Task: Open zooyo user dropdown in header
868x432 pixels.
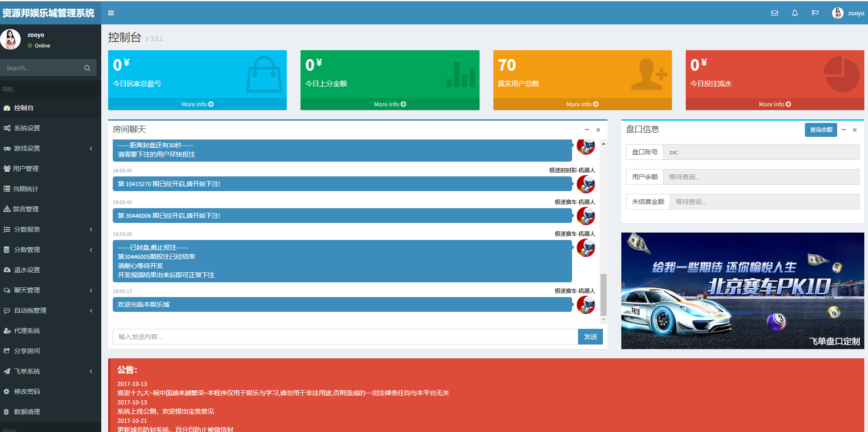Action: pos(848,13)
